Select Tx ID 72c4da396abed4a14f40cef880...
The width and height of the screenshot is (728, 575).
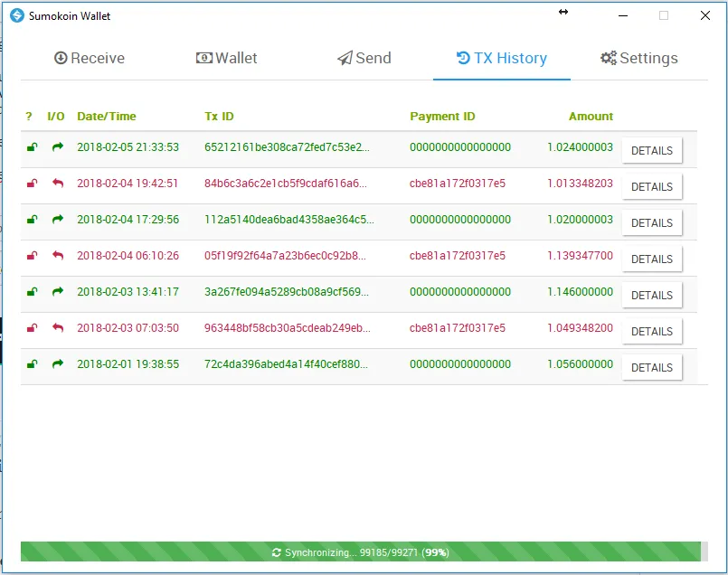tap(286, 364)
